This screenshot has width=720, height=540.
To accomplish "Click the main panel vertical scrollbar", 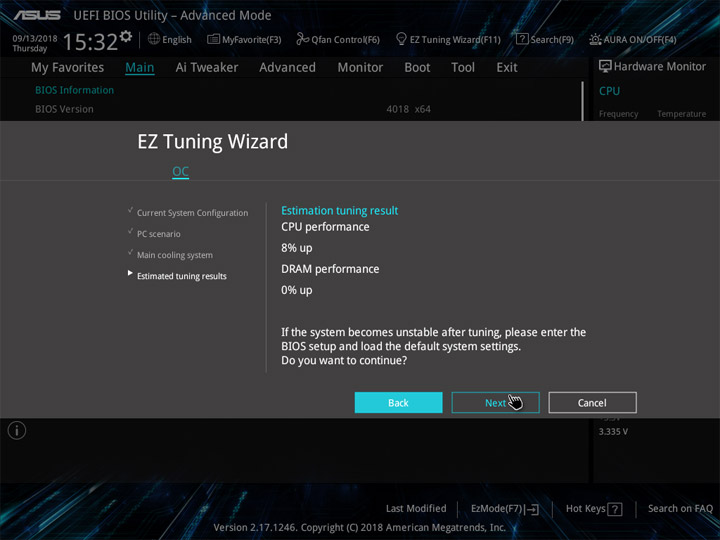I will tap(583, 102).
